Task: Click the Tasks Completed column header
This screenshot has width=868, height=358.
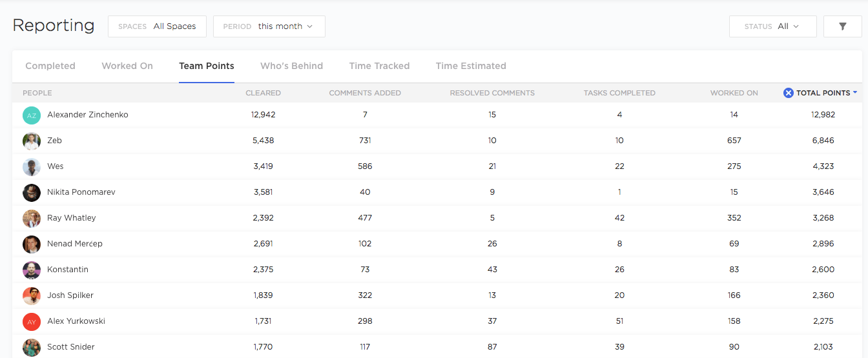Action: tap(619, 93)
